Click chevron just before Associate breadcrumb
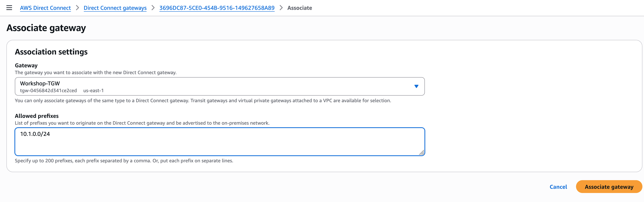644x202 pixels. pos(281,8)
